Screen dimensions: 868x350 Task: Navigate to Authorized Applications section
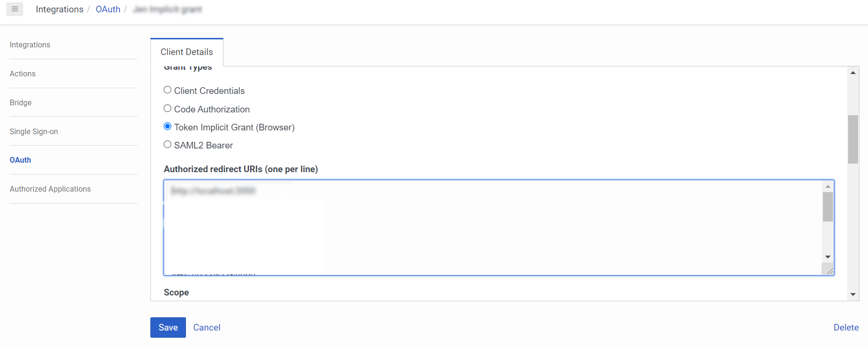50,189
